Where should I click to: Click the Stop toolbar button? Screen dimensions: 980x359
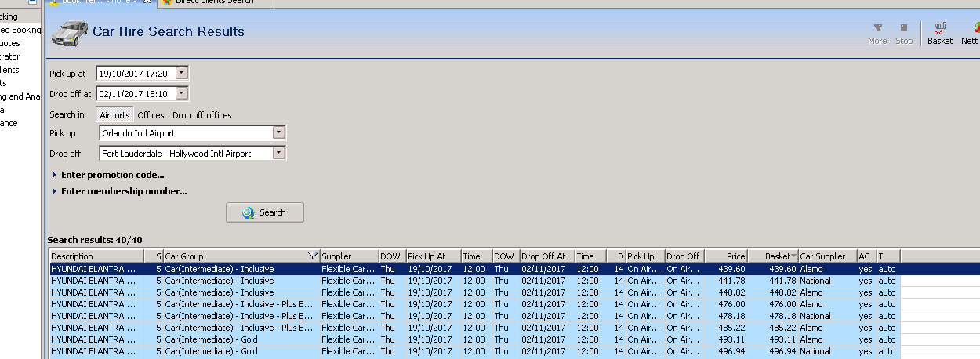pyautogui.click(x=904, y=33)
